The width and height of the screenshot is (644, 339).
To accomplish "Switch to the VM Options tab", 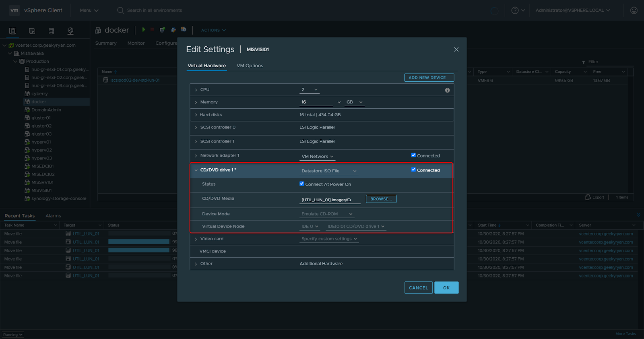I will click(250, 66).
